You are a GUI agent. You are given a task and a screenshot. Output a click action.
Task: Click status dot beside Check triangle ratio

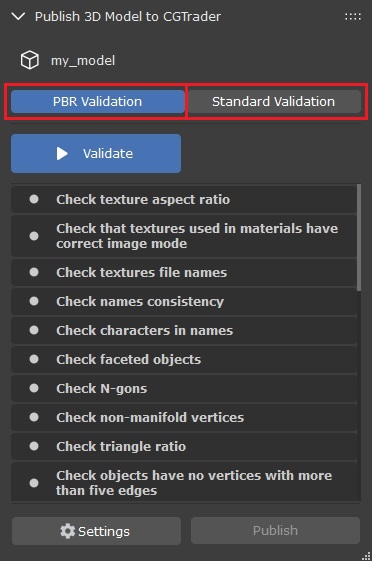click(34, 446)
